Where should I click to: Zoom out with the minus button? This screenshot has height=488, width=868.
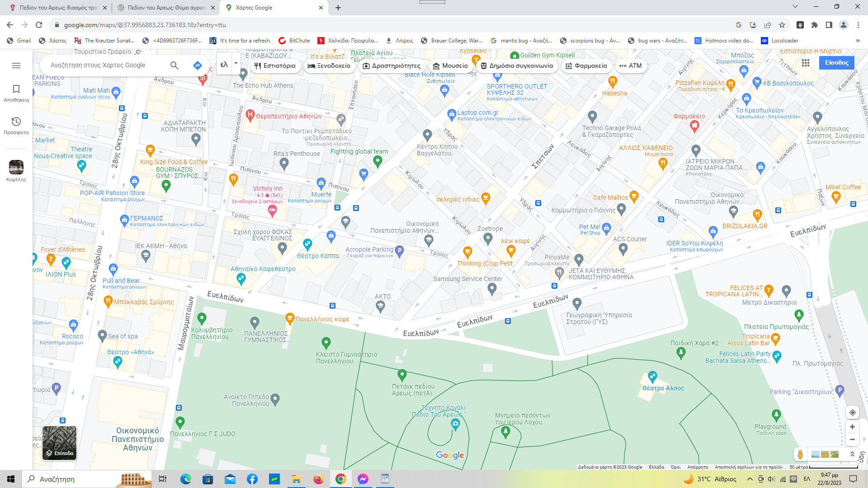(x=852, y=439)
